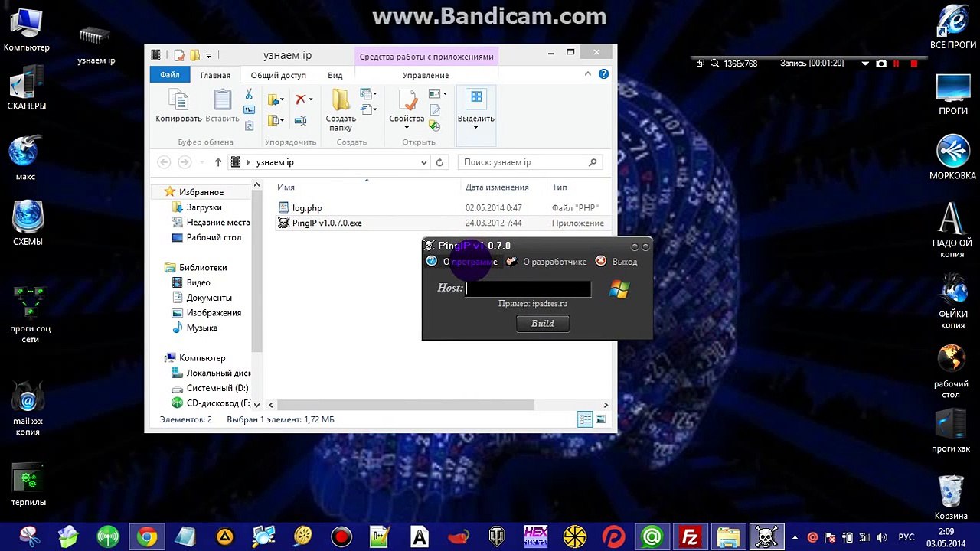
Task: Click the search box 'Поиск: узнаем ip'
Action: [530, 162]
